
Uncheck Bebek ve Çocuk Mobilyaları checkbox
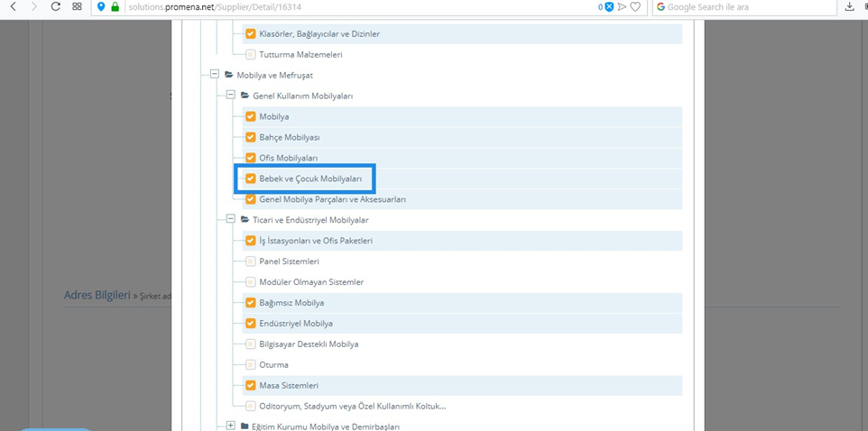(x=251, y=179)
